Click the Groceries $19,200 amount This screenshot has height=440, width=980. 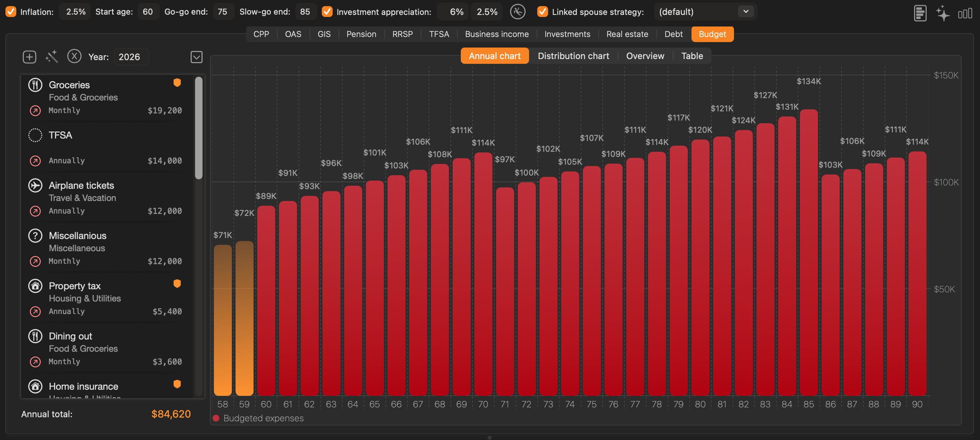pyautogui.click(x=165, y=111)
